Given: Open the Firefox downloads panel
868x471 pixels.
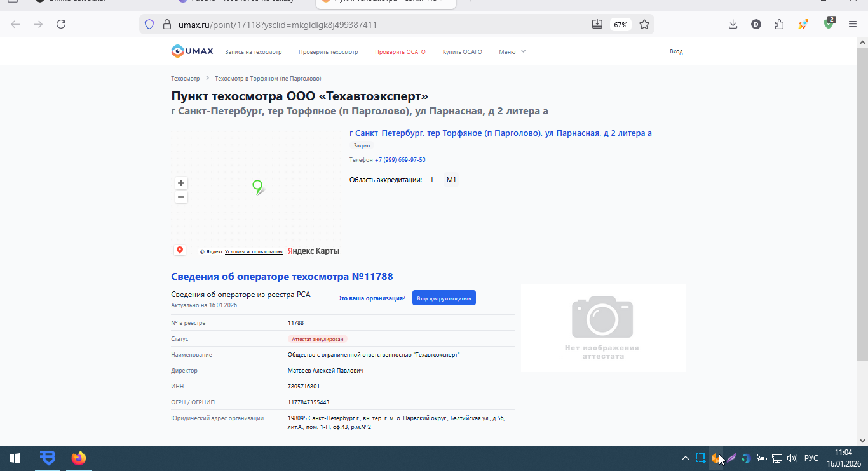Looking at the screenshot, I should (733, 24).
